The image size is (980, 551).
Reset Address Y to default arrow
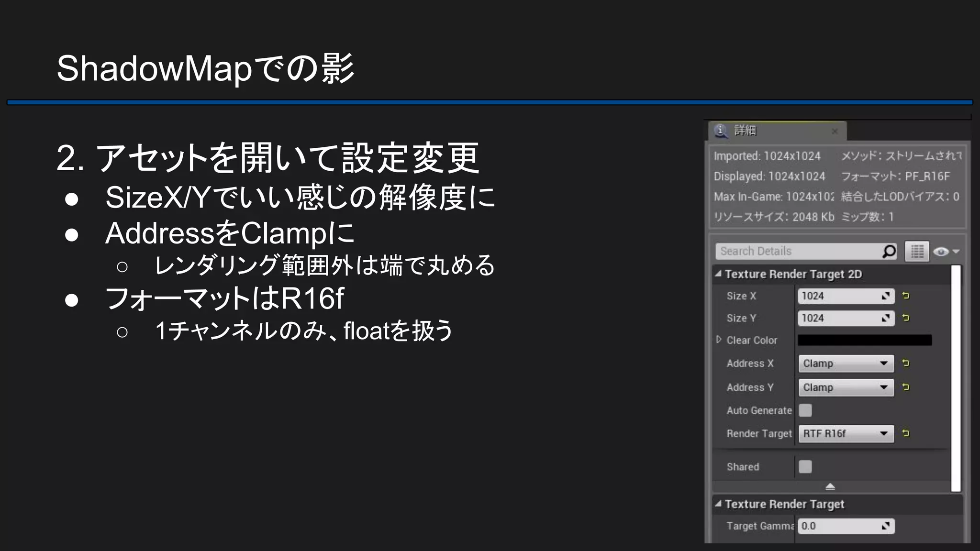905,387
